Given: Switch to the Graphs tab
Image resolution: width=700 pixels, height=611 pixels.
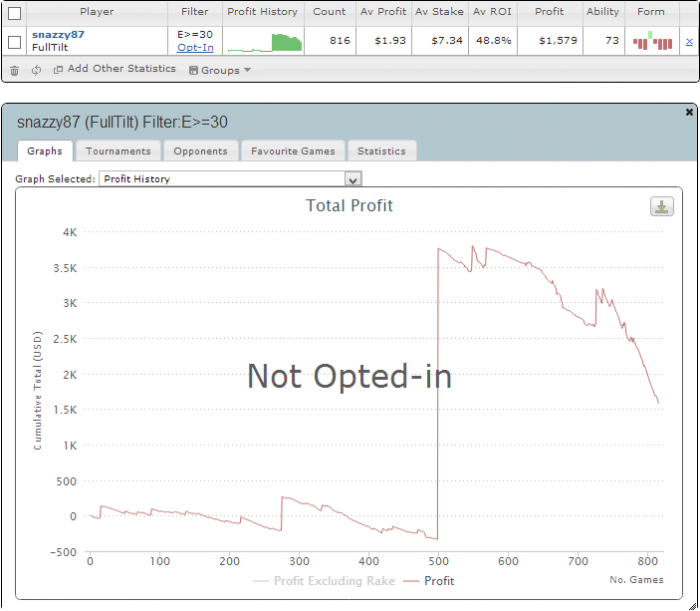Looking at the screenshot, I should [x=45, y=151].
